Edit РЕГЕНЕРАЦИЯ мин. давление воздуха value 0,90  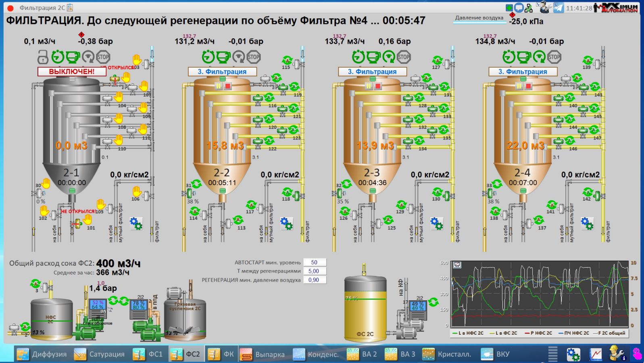tap(314, 280)
